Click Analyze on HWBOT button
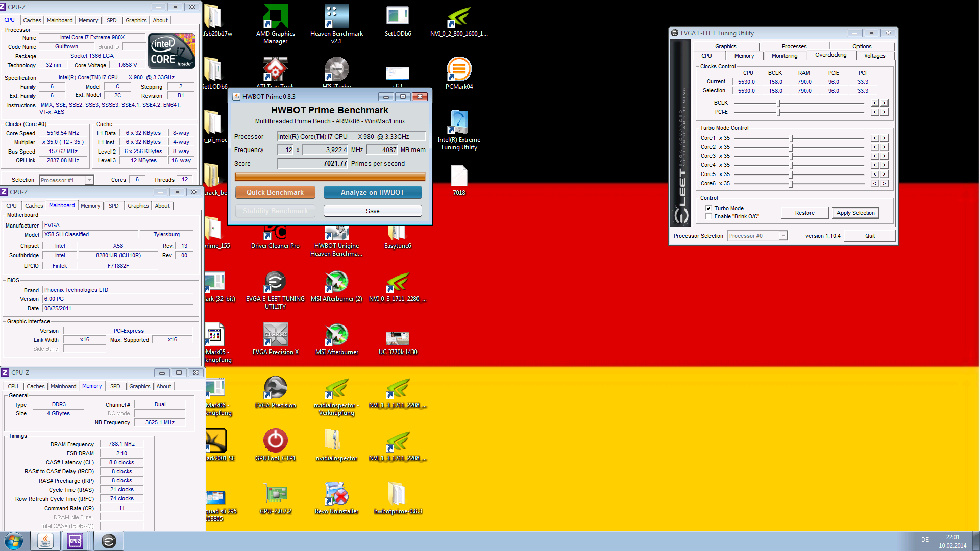Image resolution: width=980 pixels, height=551 pixels. tap(373, 192)
